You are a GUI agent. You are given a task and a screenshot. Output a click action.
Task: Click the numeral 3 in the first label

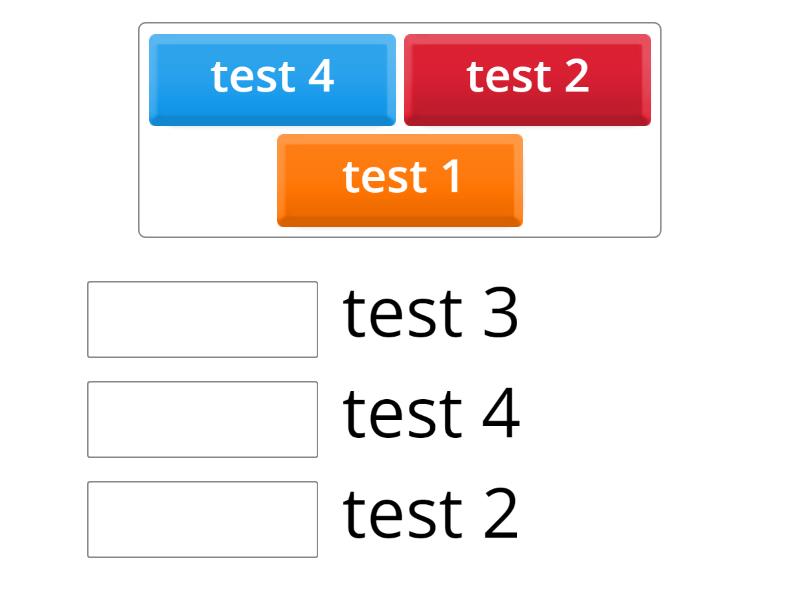[501, 313]
